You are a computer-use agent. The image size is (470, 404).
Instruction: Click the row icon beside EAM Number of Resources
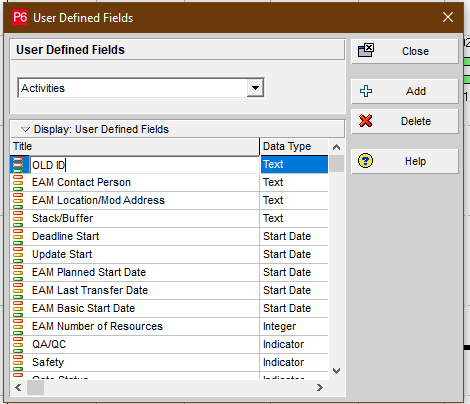point(18,327)
